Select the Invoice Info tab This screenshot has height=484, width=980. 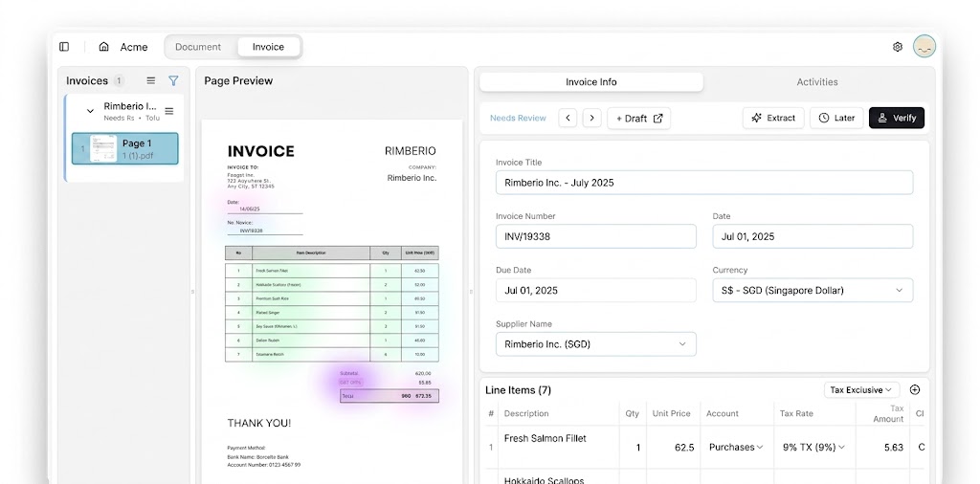(591, 82)
